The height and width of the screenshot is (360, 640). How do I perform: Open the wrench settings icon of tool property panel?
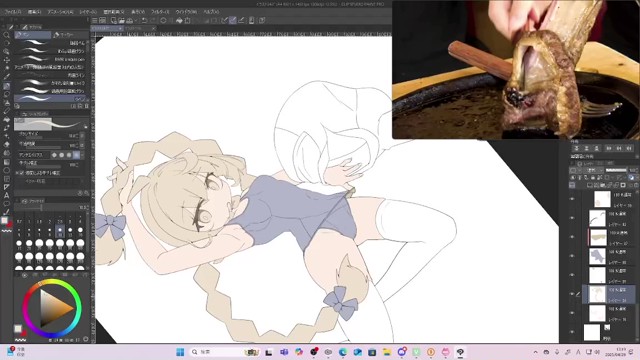click(86, 193)
